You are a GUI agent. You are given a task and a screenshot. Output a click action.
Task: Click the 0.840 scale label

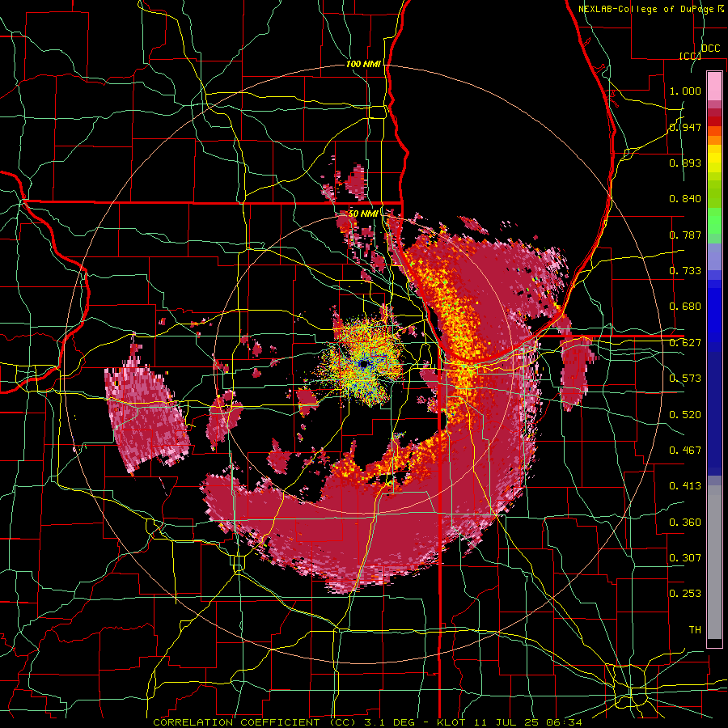click(685, 199)
